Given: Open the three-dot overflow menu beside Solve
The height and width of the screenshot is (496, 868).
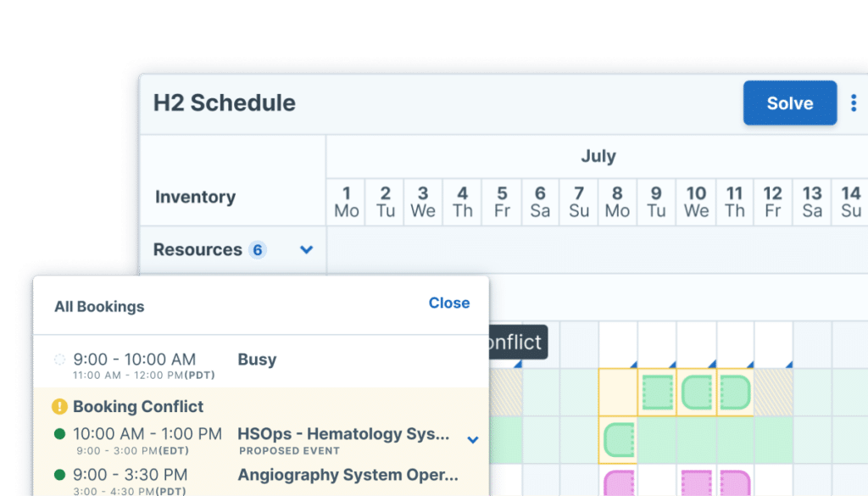Looking at the screenshot, I should click(x=853, y=103).
